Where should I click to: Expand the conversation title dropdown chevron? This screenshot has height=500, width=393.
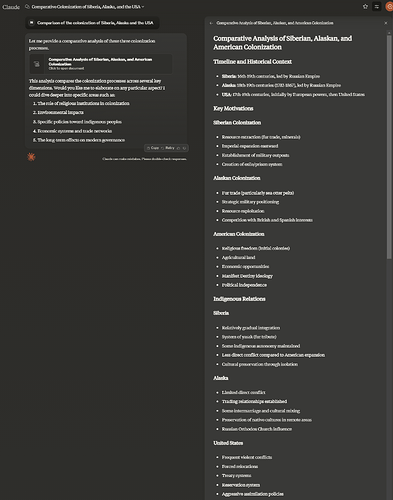(143, 7)
